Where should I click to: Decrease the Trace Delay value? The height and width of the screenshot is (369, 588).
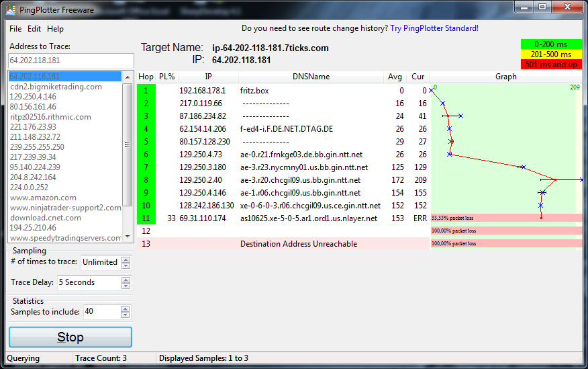coord(126,286)
